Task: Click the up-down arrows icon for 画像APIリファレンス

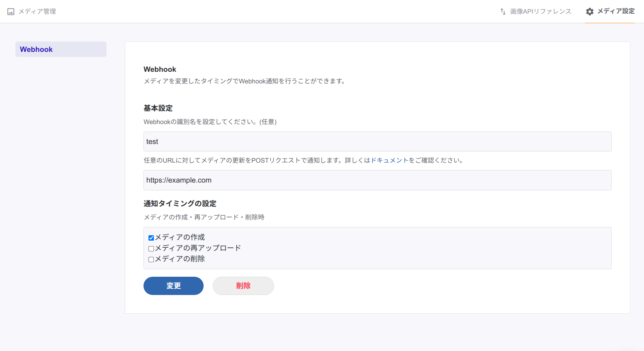Action: tap(503, 12)
